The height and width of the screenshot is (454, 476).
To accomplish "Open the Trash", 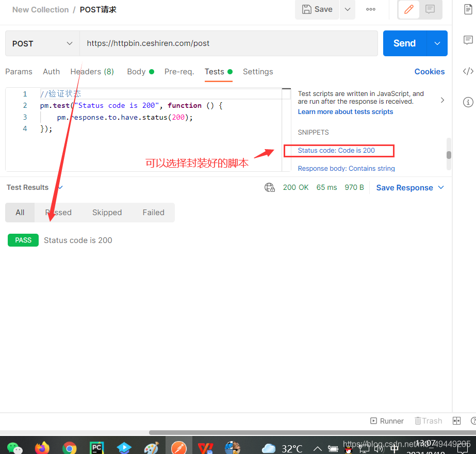I will click(x=429, y=421).
